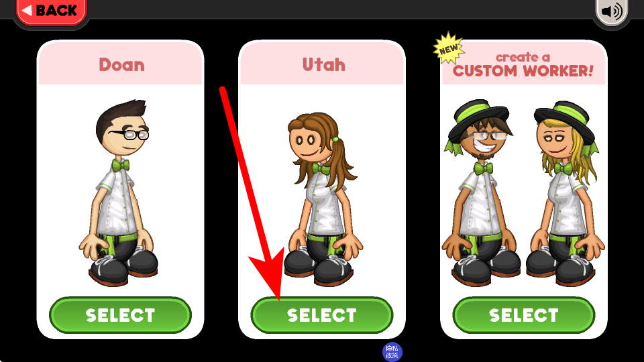Click Utah's green bow tie

321,169
